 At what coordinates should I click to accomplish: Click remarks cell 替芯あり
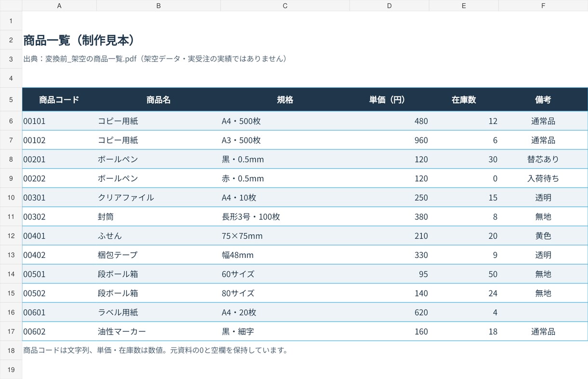pos(543,159)
